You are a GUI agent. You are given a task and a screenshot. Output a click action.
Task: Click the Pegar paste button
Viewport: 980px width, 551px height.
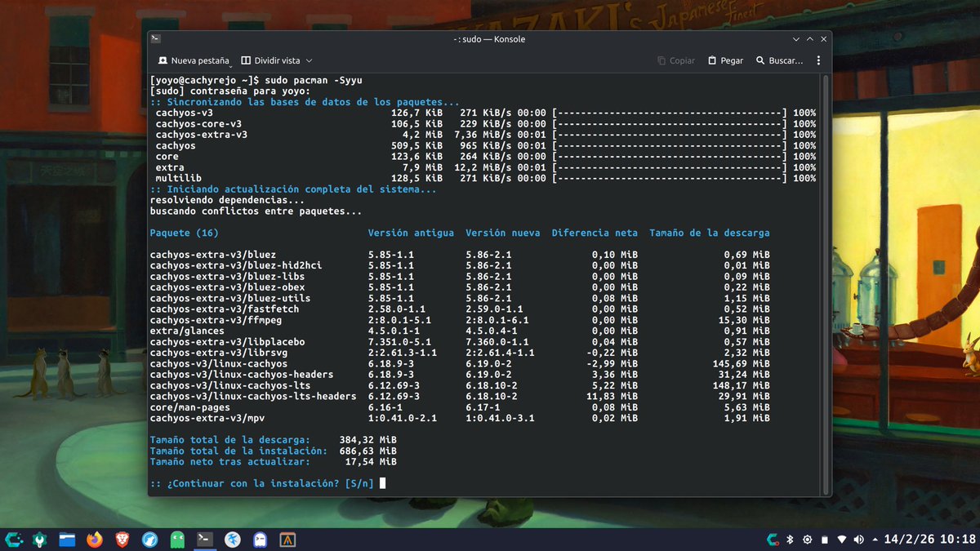point(725,60)
